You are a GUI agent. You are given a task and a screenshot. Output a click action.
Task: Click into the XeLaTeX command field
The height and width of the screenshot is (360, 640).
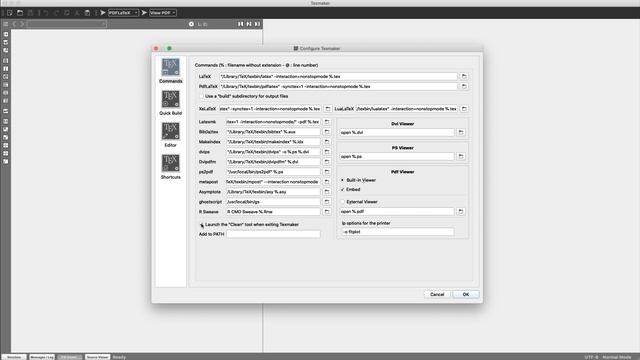(270, 109)
